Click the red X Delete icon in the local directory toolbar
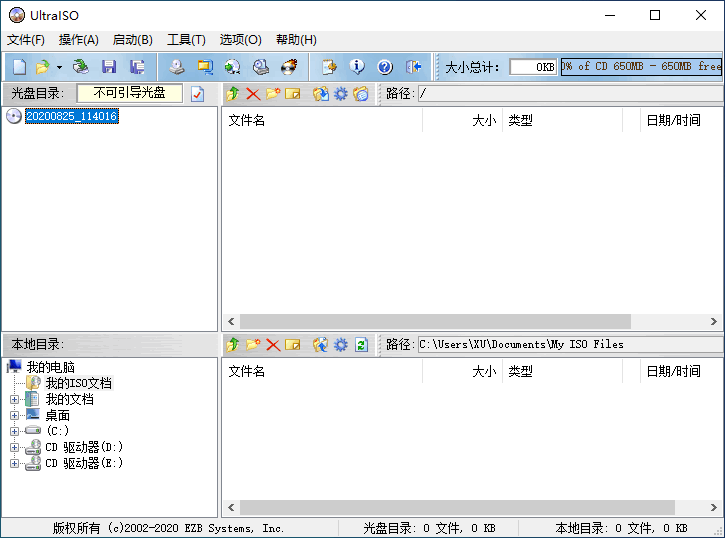The width and height of the screenshot is (725, 538). click(x=273, y=345)
